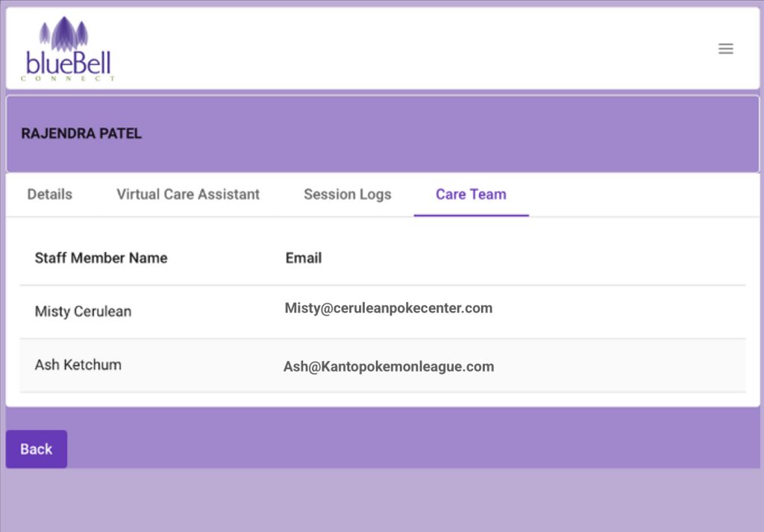Go to the Session Logs tab

pos(347,195)
